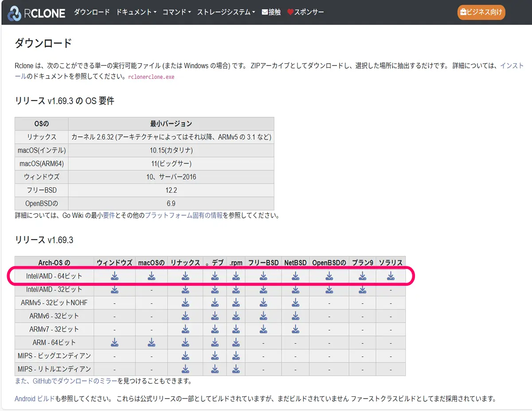The height and width of the screenshot is (411, 532).
Task: Download Intel/AMD 64ビット build for ウィンドウズ
Action: 114,276
